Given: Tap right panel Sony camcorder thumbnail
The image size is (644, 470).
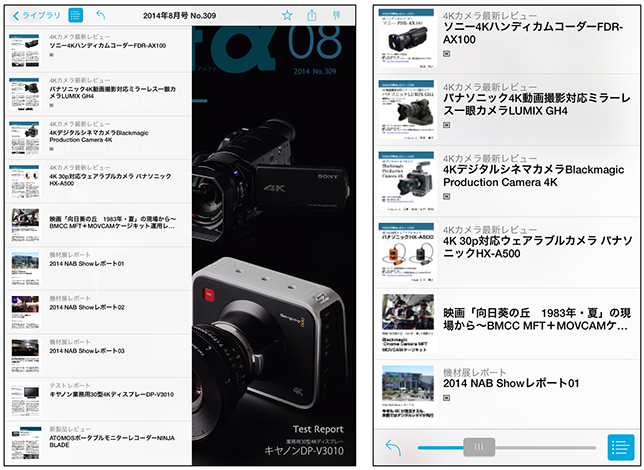Looking at the screenshot, I should pyautogui.click(x=406, y=39).
